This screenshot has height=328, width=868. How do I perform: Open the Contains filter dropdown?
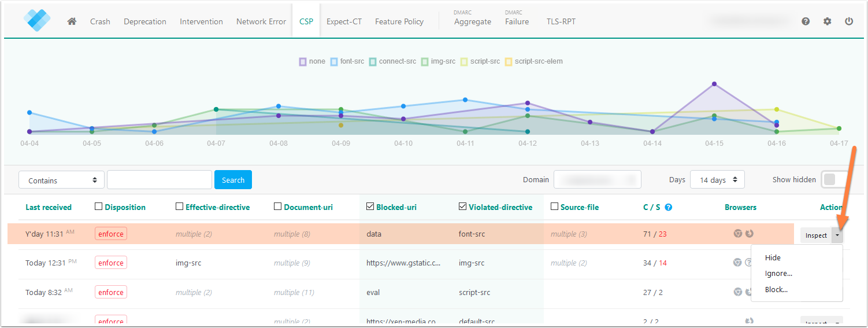[61, 180]
